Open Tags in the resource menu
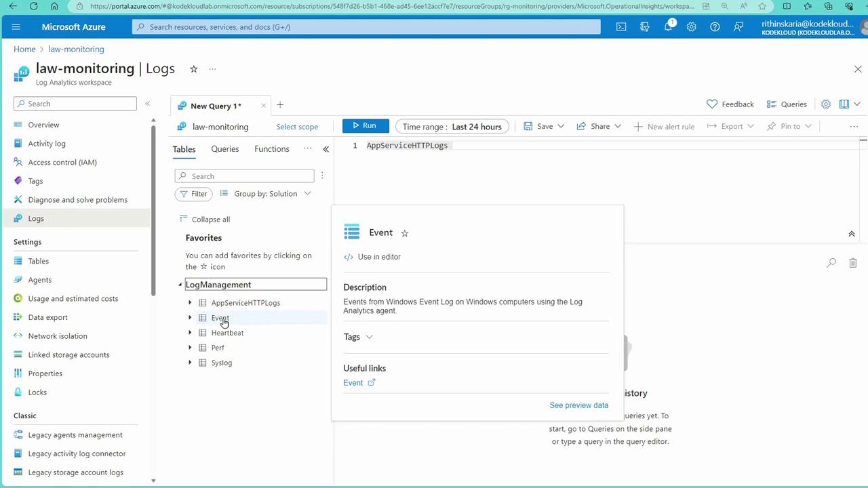868x488 pixels. coord(35,181)
